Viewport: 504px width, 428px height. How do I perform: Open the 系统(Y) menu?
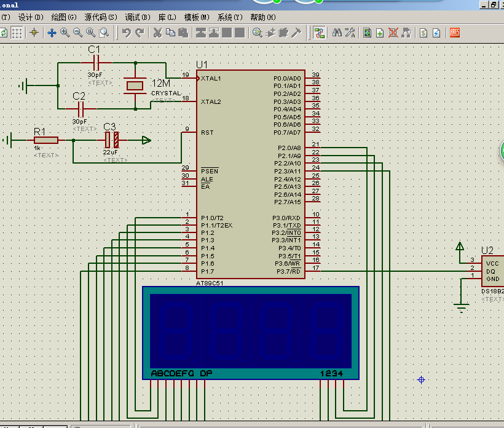click(x=230, y=17)
